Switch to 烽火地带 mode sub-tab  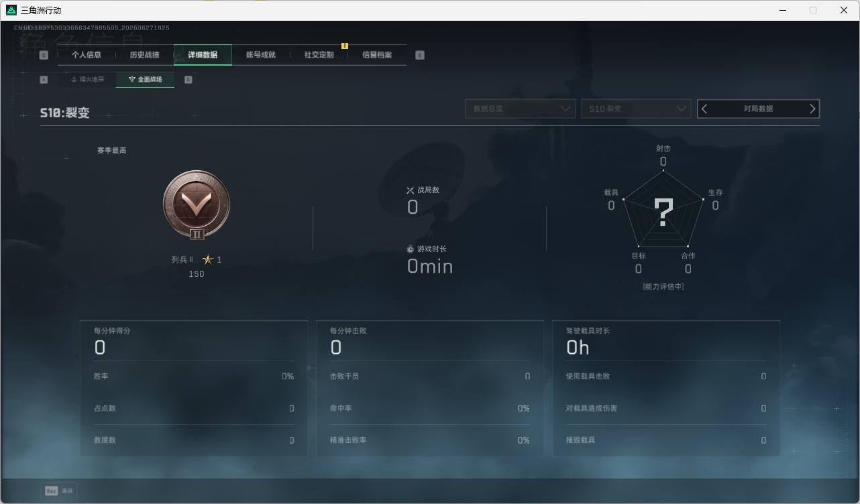[87, 79]
